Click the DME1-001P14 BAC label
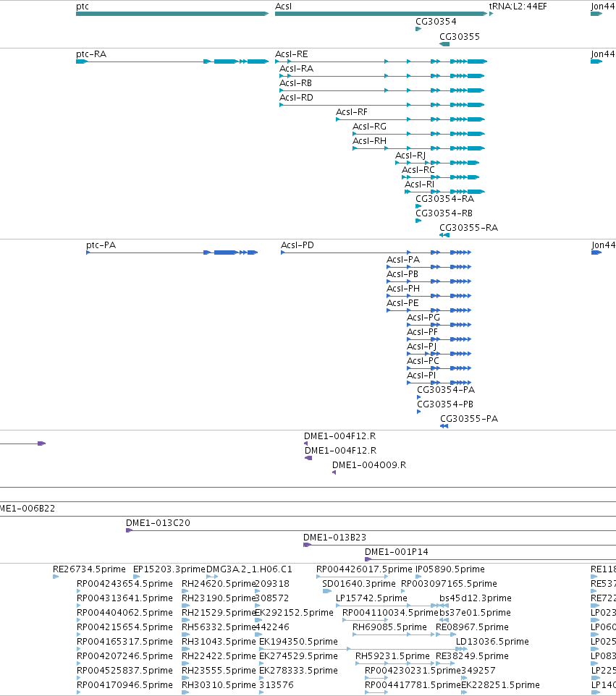The height and width of the screenshot is (696, 616). pyautogui.click(x=397, y=552)
